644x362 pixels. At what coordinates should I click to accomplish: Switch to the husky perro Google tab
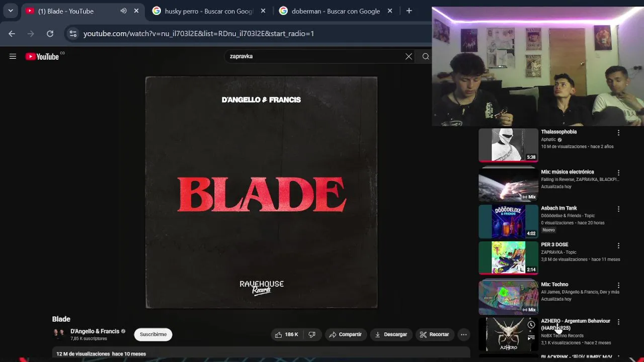tap(209, 11)
